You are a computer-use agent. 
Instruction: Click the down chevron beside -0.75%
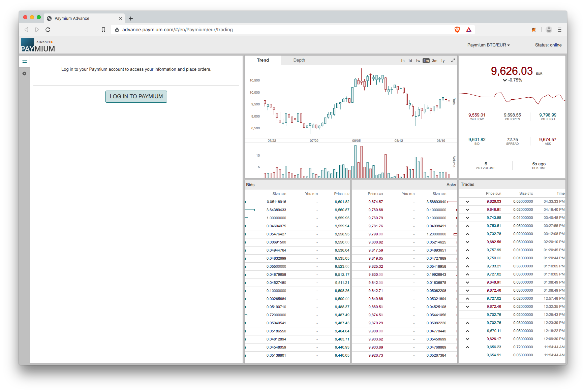click(x=505, y=80)
